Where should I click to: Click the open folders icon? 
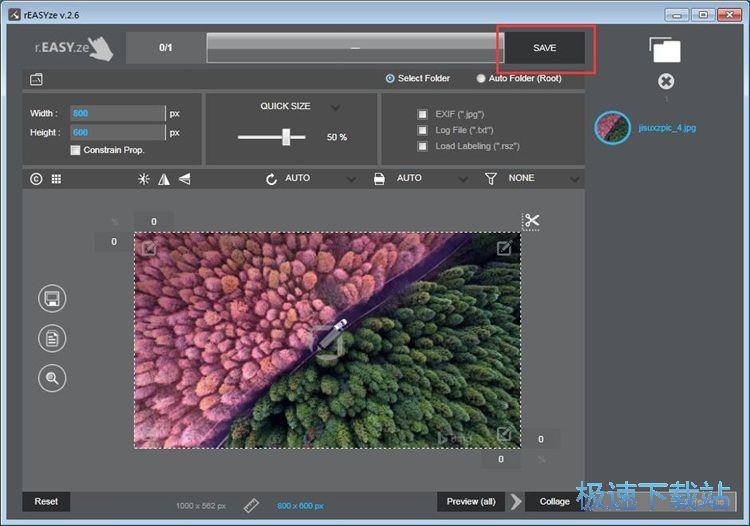click(x=664, y=49)
